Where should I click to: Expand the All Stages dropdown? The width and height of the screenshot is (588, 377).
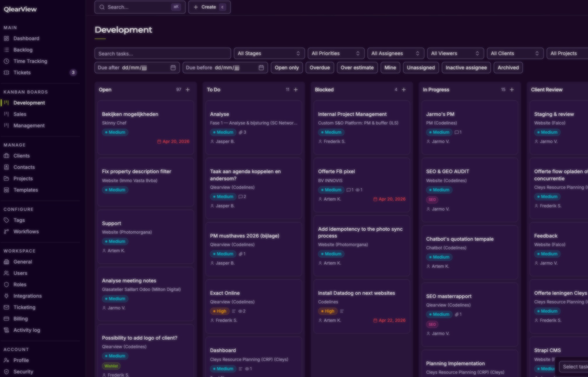(x=269, y=53)
